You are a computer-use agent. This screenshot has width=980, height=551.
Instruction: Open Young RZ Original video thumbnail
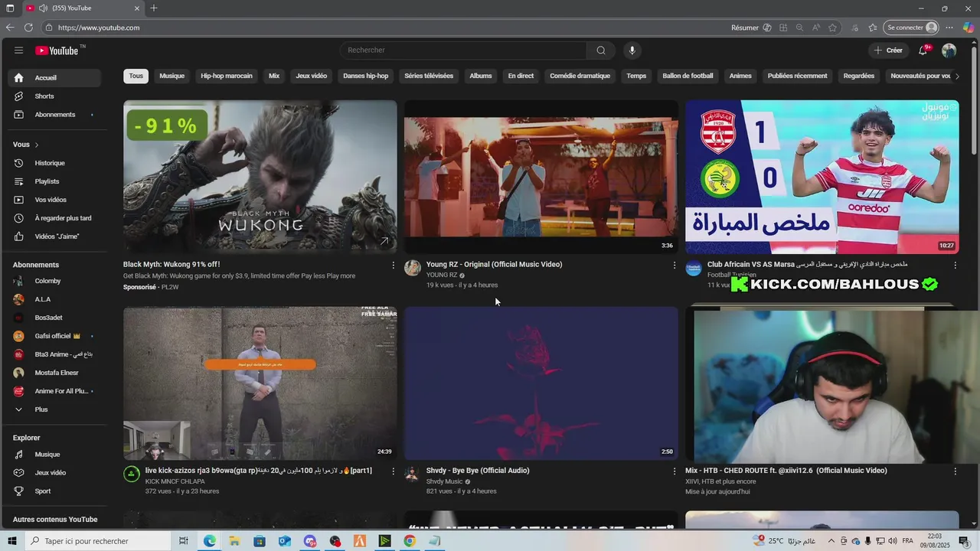point(541,177)
